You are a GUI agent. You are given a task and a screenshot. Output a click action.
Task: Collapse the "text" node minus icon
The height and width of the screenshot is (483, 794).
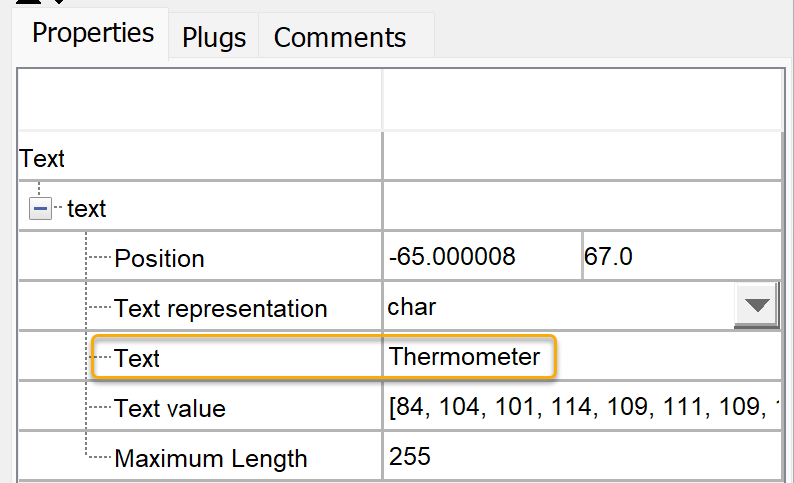tap(42, 209)
